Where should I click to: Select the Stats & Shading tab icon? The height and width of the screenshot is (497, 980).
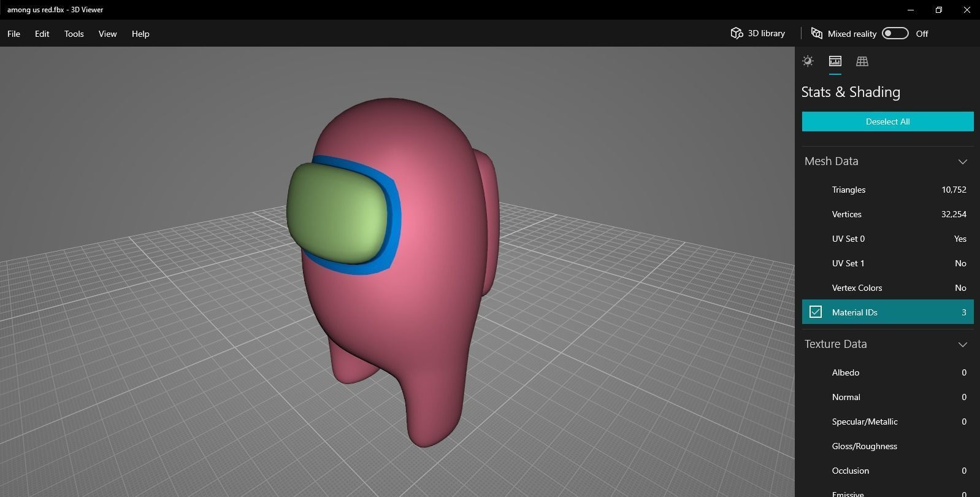click(835, 61)
